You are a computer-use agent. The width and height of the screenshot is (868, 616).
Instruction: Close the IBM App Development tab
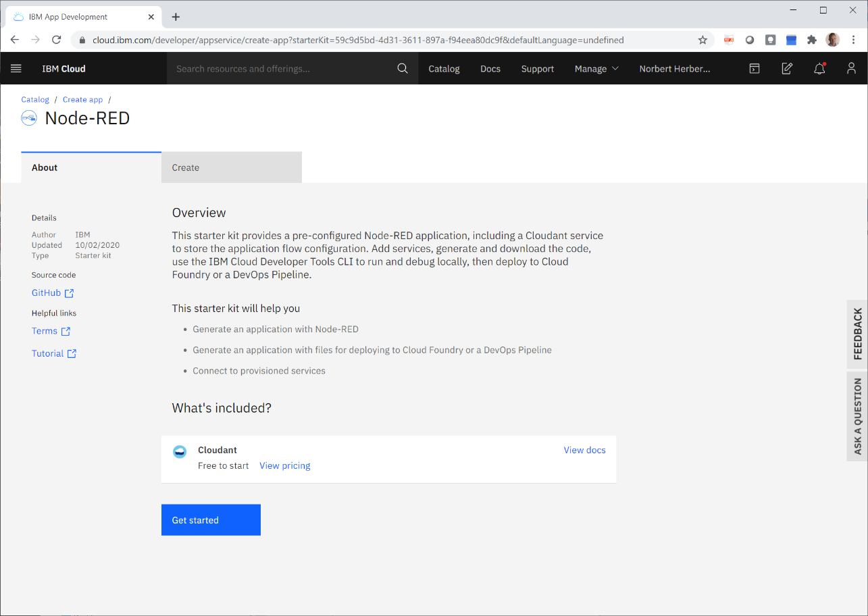151,17
